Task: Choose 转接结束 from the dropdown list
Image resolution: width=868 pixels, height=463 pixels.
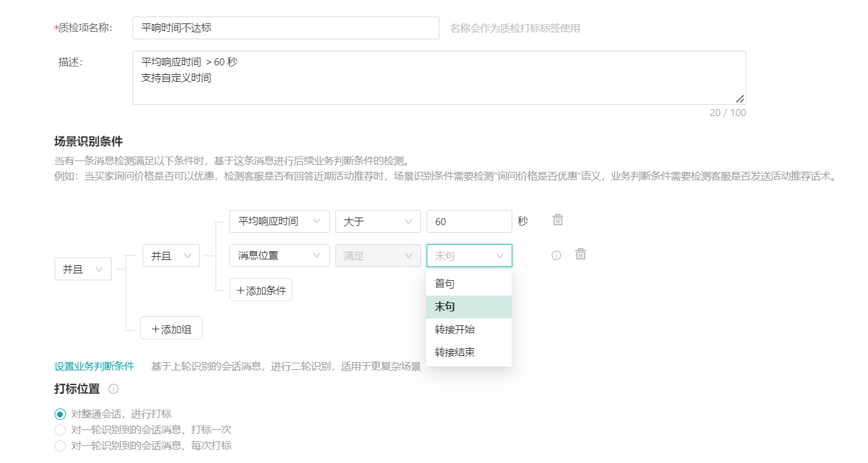Action: pos(469,353)
